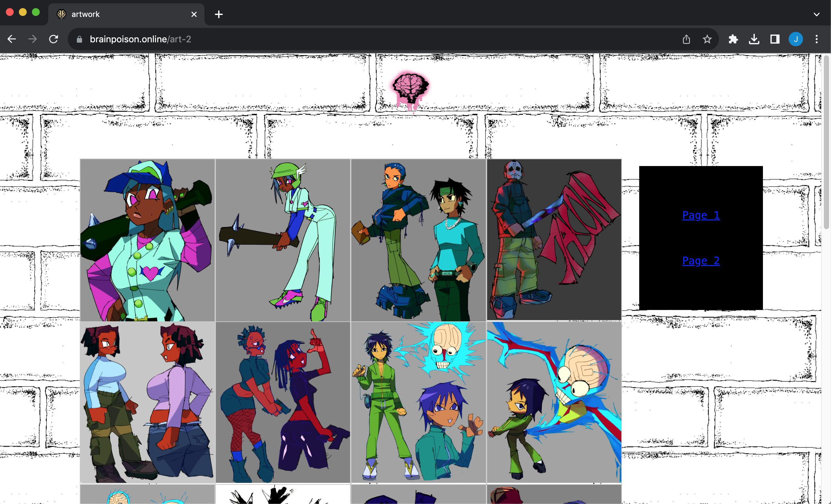This screenshot has height=504, width=831.
Task: Expand the tab search chevron
Action: [x=816, y=14]
